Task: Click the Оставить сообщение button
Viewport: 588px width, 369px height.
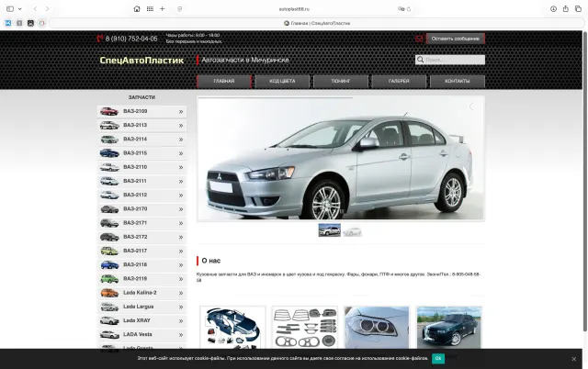Action: [456, 39]
